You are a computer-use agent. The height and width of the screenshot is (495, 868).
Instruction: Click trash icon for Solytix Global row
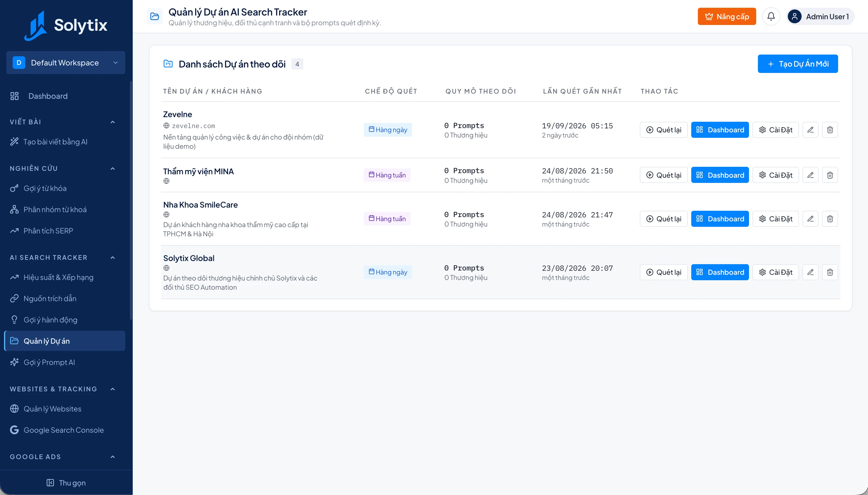[x=830, y=272]
